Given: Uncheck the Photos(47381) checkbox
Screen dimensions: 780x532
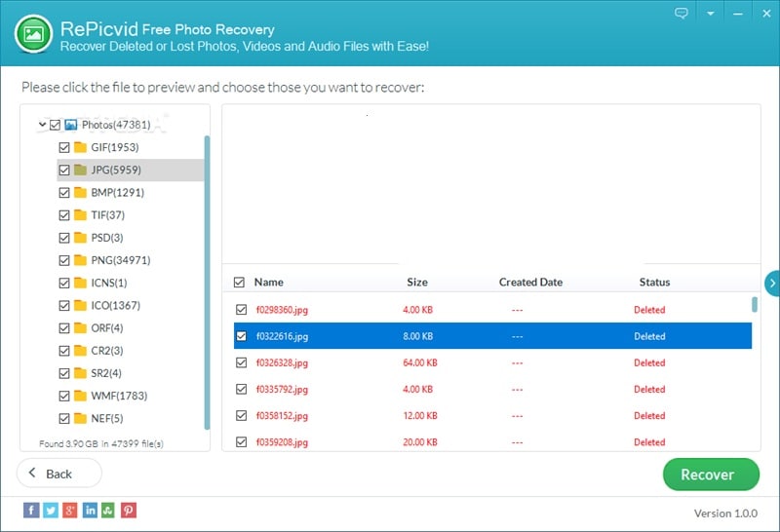Looking at the screenshot, I should pos(56,125).
